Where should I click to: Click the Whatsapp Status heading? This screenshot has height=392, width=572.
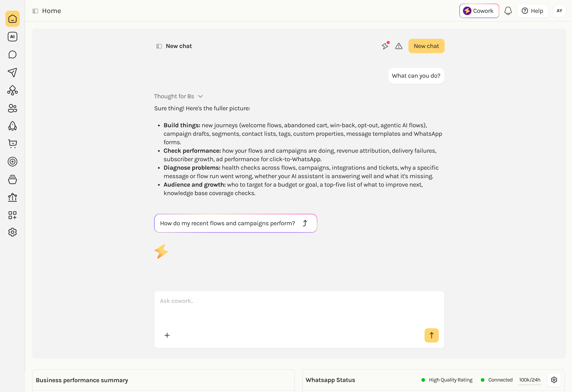tap(330, 380)
